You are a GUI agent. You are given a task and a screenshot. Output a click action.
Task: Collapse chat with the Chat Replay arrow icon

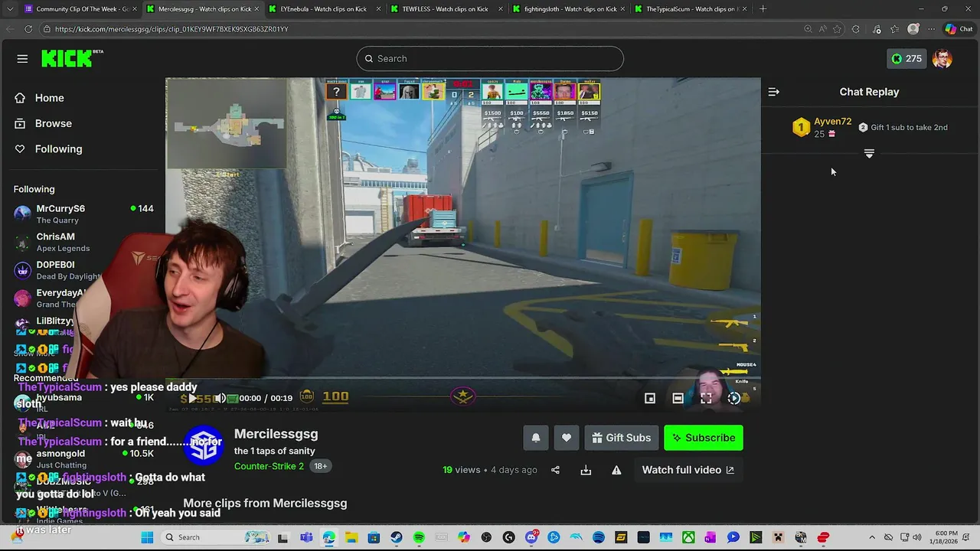click(x=774, y=92)
